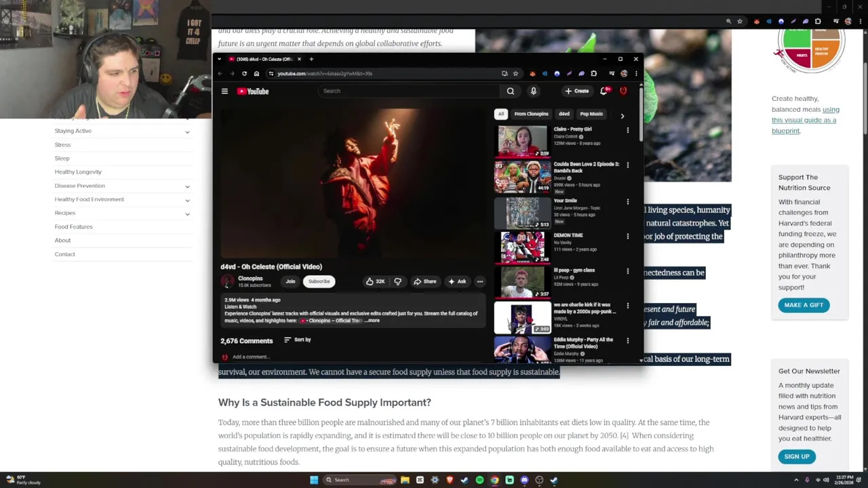
Task: Open options for lil peep - gym class
Action: coord(627,271)
